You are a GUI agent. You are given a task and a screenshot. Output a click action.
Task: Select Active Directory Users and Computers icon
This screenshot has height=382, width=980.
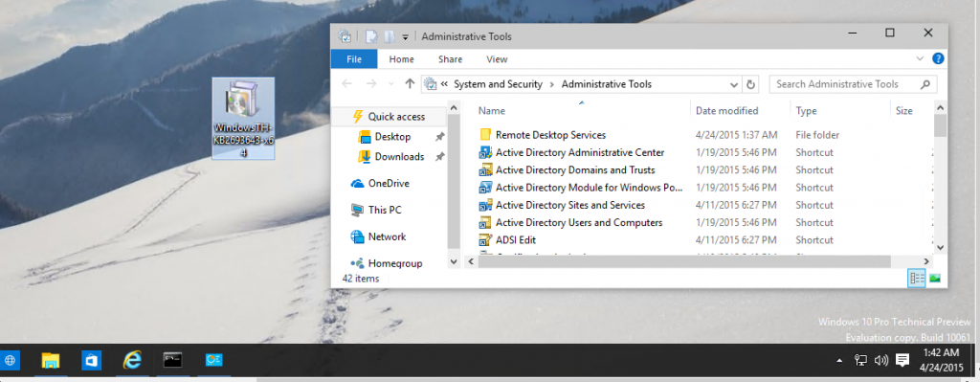tap(485, 222)
